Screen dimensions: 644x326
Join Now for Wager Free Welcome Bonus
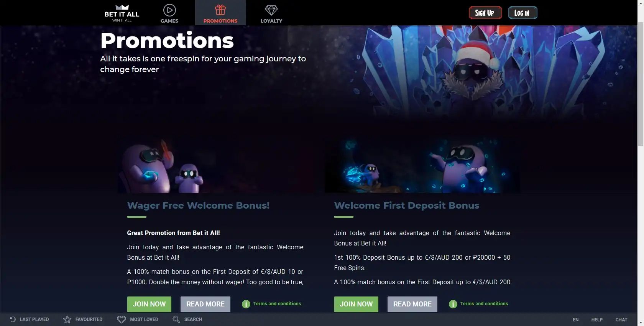pos(149,304)
